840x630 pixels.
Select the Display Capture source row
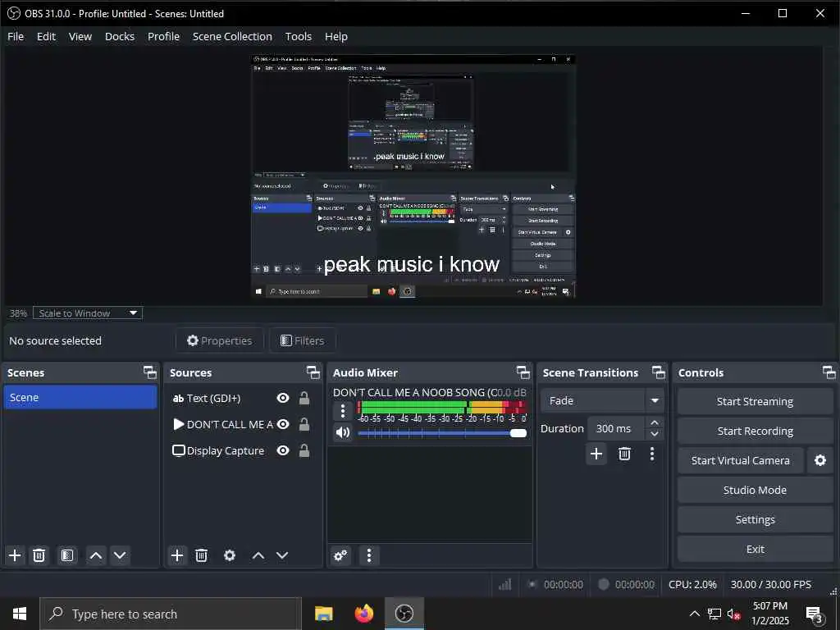(242, 450)
